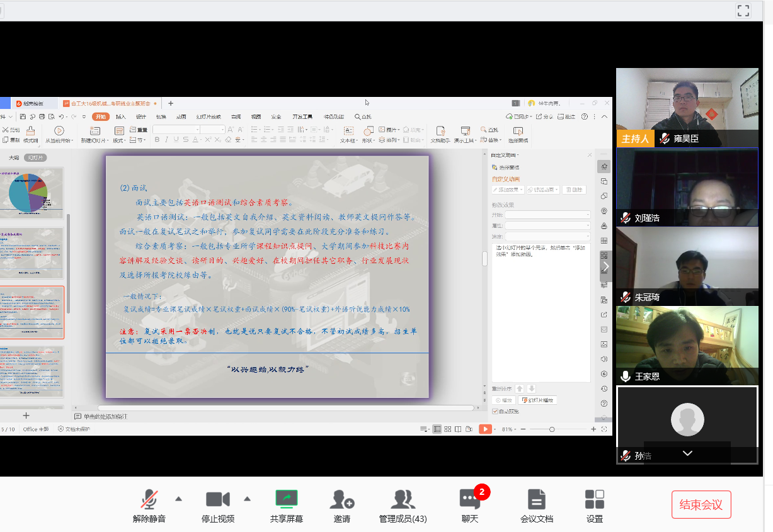
Task: Switch to 稻壳模板 document tab
Action: point(30,103)
